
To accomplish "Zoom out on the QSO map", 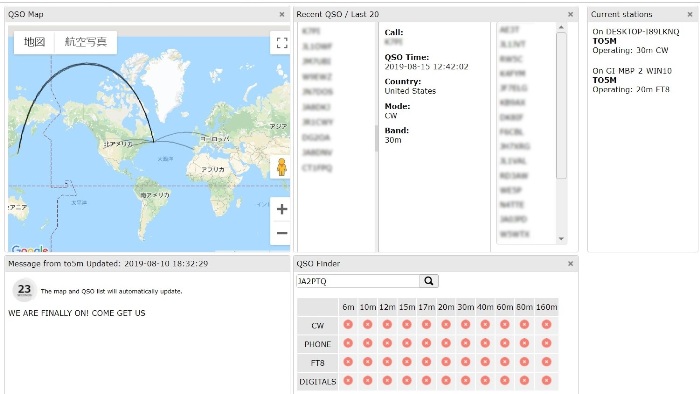I will 282,233.
